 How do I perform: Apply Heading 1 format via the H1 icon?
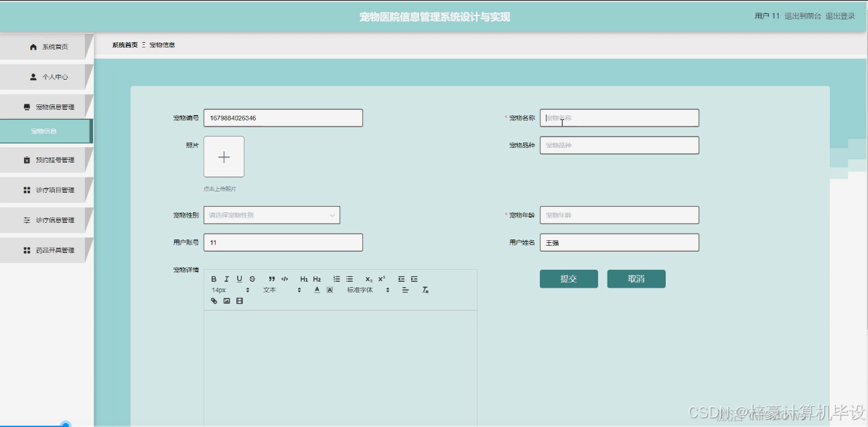[303, 279]
